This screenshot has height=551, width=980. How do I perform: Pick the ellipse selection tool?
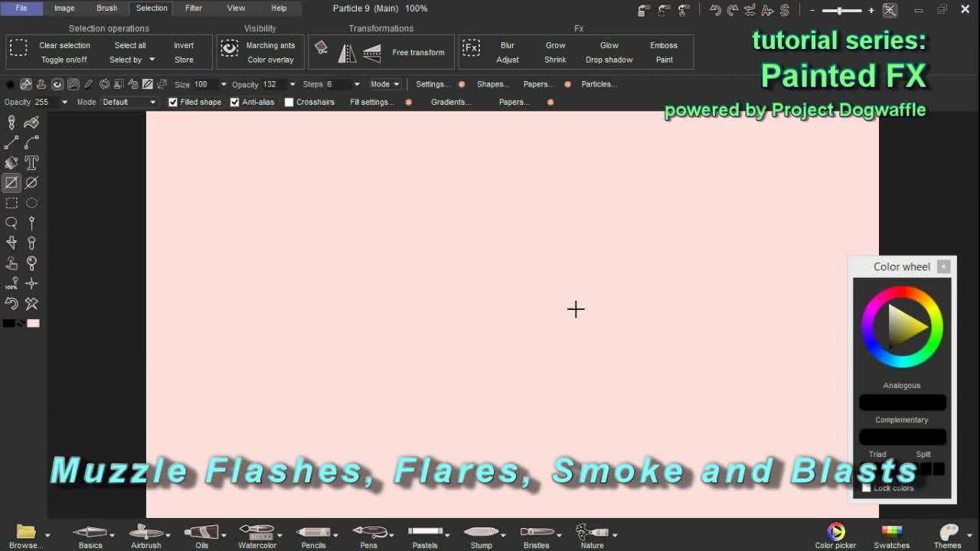pyautogui.click(x=31, y=203)
